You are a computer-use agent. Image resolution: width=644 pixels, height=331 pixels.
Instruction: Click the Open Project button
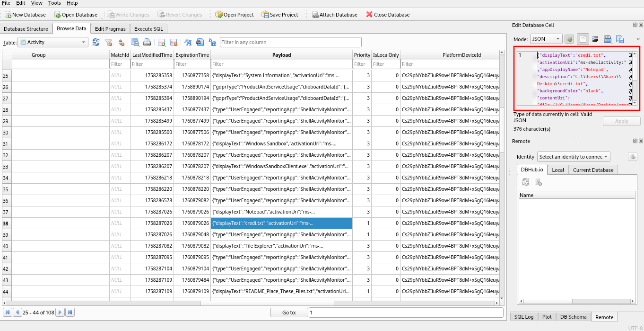pyautogui.click(x=235, y=15)
